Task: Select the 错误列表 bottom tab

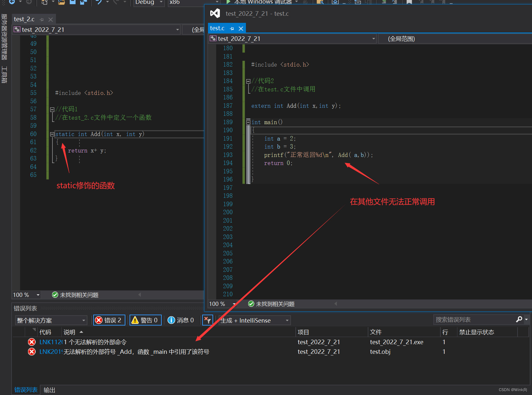Action: 26,390
